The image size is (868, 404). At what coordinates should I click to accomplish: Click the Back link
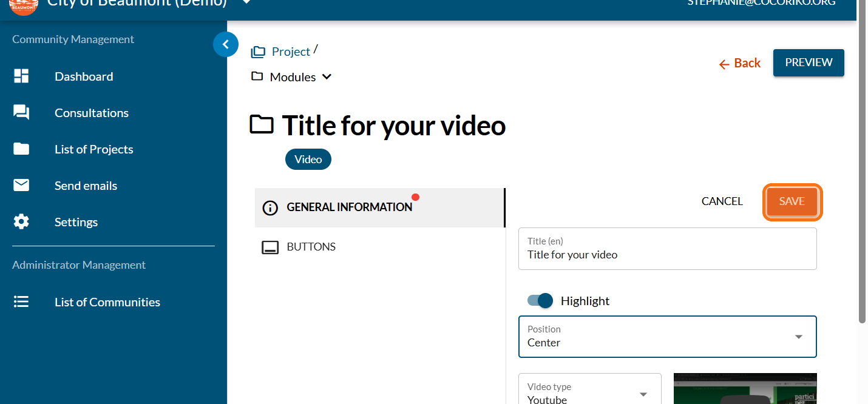[x=740, y=63]
